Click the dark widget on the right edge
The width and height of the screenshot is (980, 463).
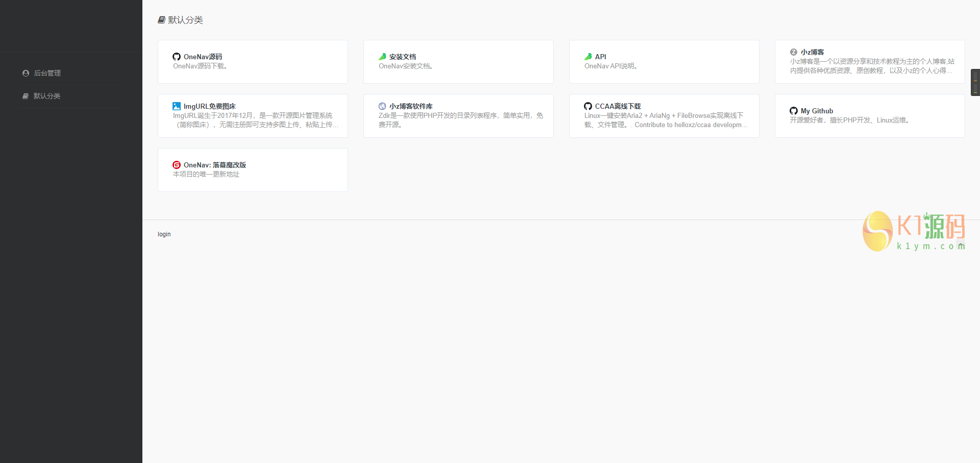point(975,82)
